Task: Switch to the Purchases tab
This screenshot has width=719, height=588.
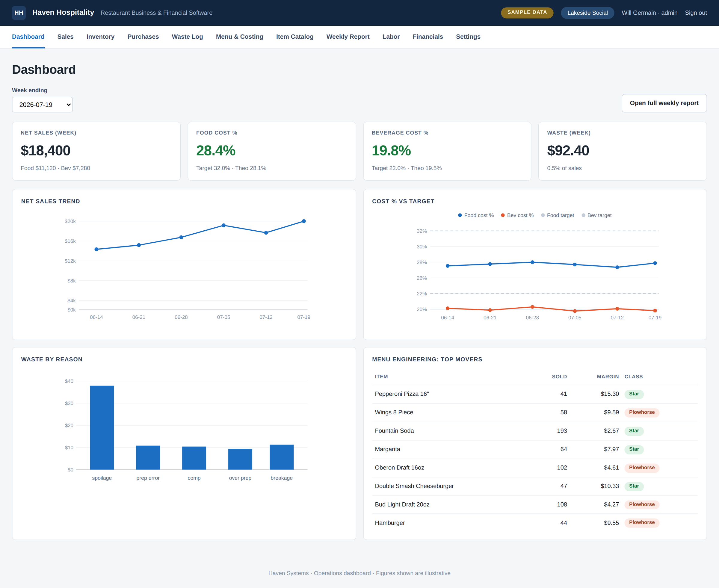Action: click(143, 37)
